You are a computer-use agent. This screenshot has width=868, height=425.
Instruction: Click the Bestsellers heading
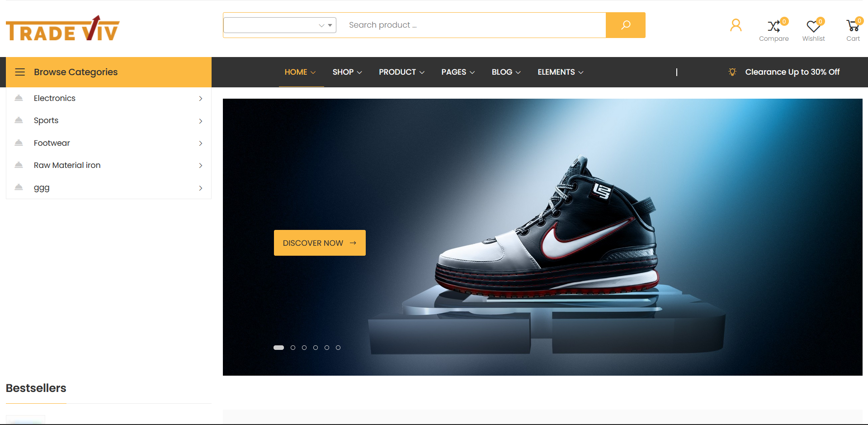pyautogui.click(x=36, y=388)
